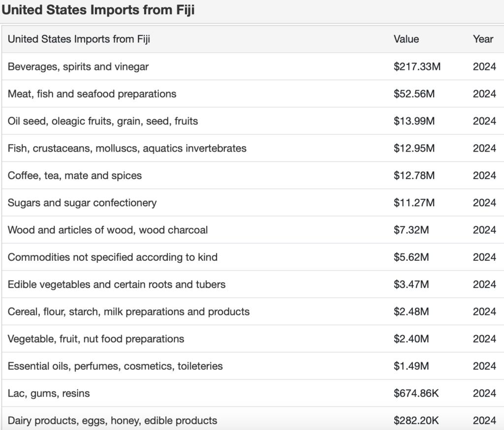Click the Value column header
504x430 pixels.
pos(406,39)
